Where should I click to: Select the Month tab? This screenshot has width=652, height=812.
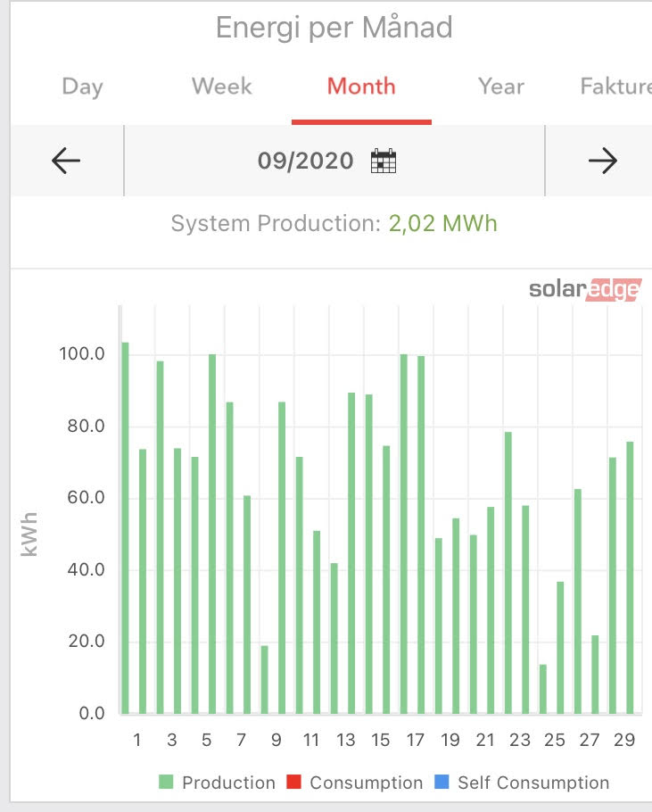[361, 87]
